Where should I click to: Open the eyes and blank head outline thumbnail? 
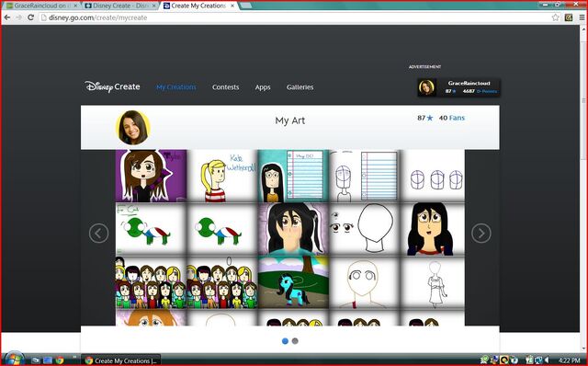(365, 229)
